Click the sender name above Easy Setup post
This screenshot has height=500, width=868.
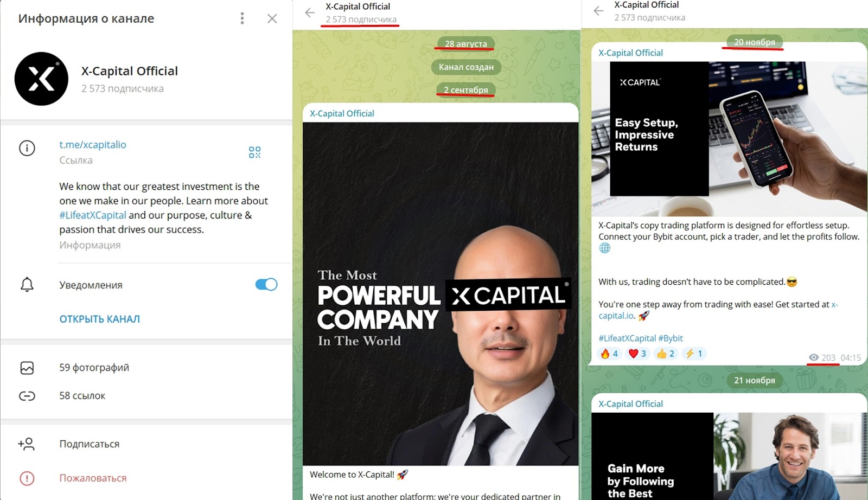630,53
